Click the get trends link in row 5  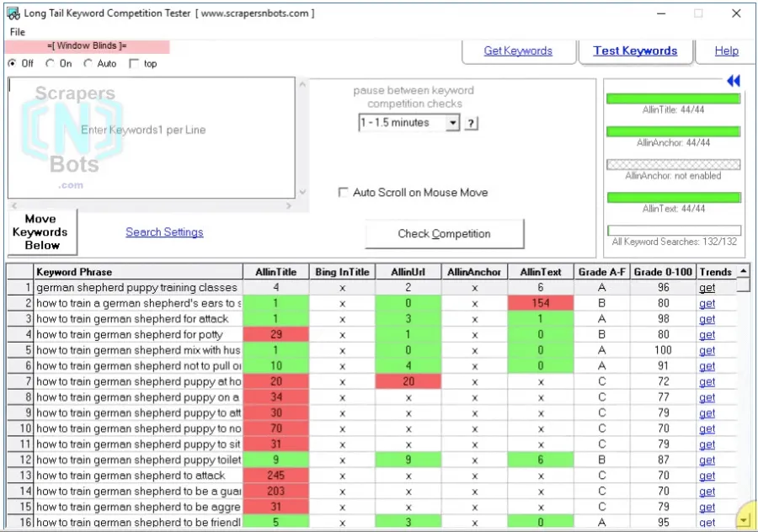coord(707,350)
